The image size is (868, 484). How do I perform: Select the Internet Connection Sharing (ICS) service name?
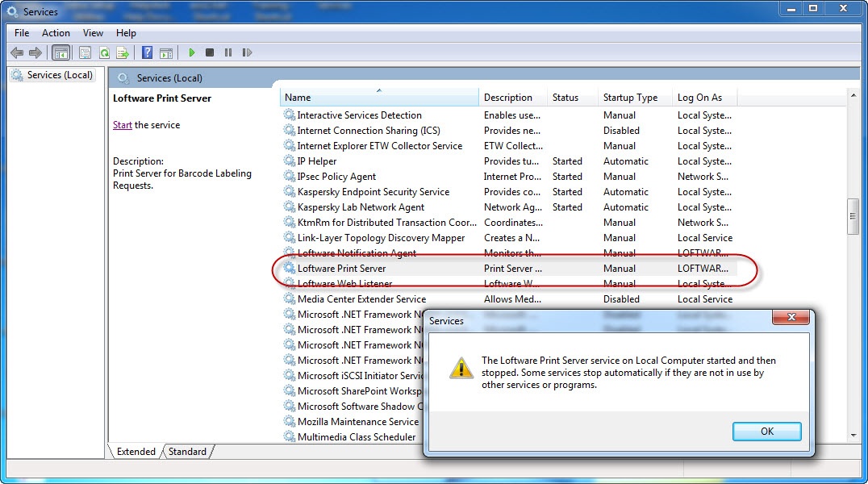[x=369, y=130]
